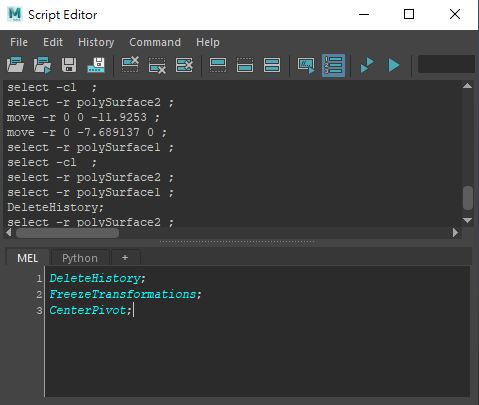Viewport: 479px width, 405px height.
Task: Click history pane scroll down arrow
Action: 467,220
